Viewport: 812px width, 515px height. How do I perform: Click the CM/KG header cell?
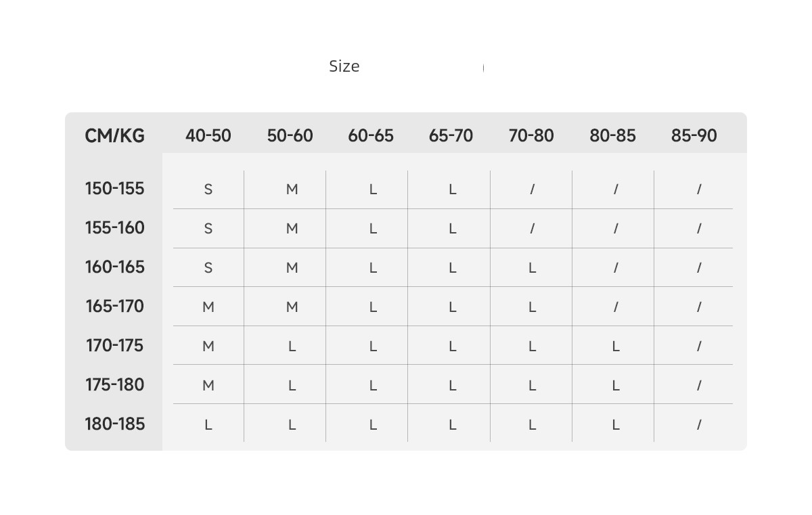pyautogui.click(x=114, y=135)
